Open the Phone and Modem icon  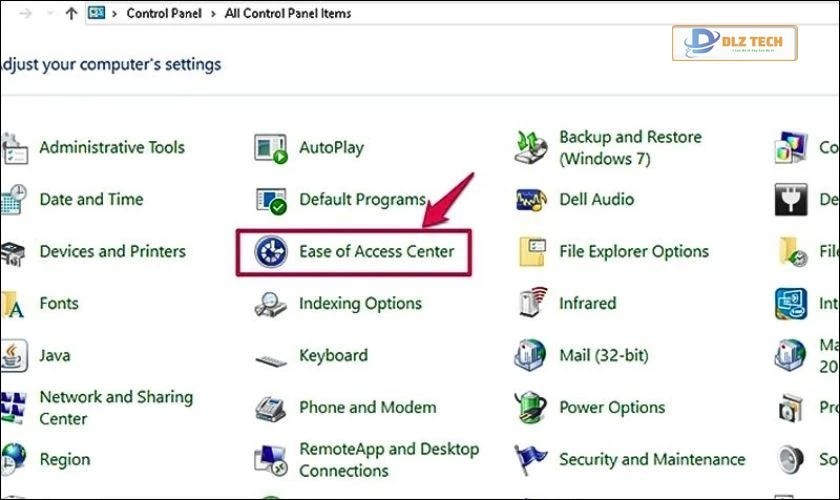pos(272,408)
